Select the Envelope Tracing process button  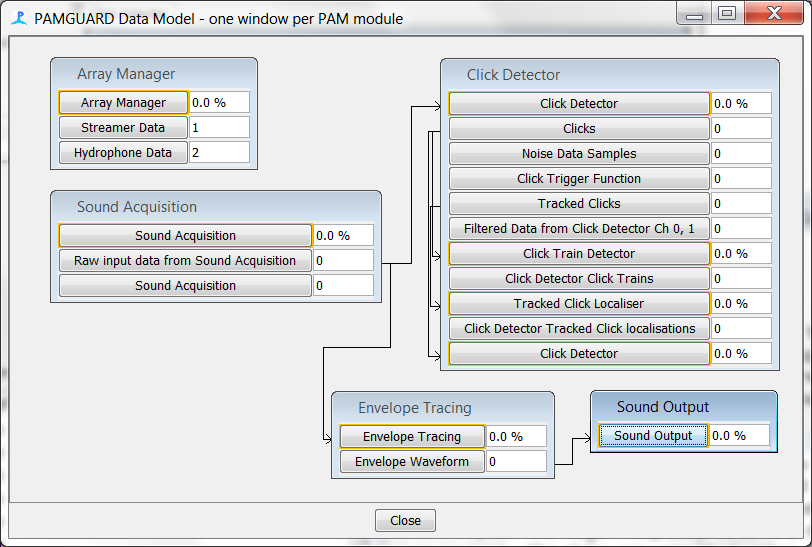pyautogui.click(x=412, y=436)
